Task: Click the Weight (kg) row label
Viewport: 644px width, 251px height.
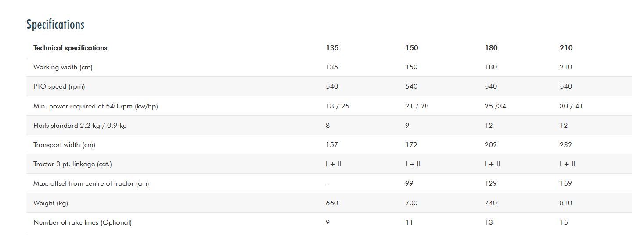Action: (50, 203)
